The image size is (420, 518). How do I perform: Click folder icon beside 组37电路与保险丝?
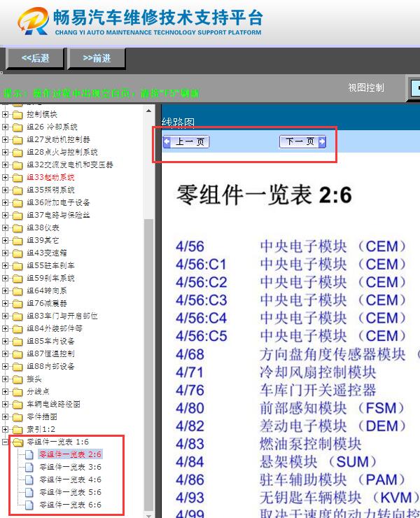[x=17, y=216]
